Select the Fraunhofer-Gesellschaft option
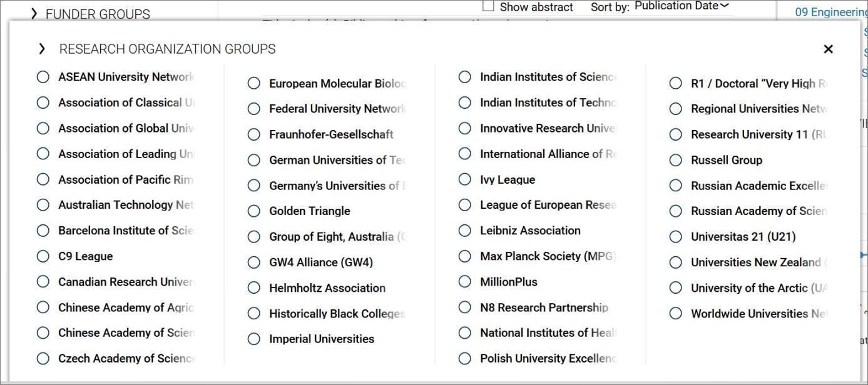 click(x=253, y=134)
